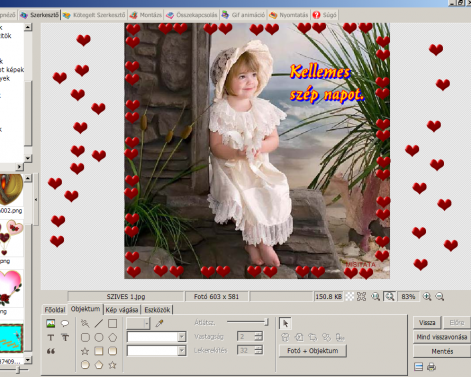Image resolution: width=471 pixels, height=377 pixels.
Task: Open the Kötegelt Szerkesztő tab
Action: pos(94,15)
